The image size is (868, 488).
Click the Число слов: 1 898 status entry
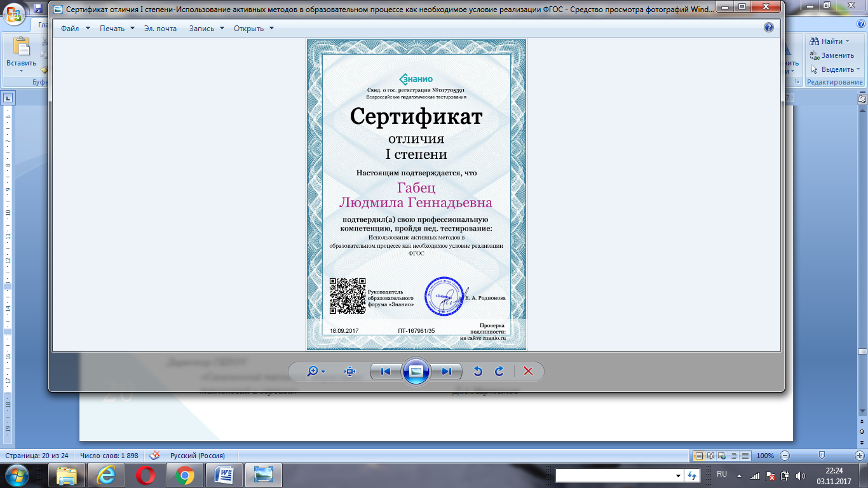(x=111, y=456)
